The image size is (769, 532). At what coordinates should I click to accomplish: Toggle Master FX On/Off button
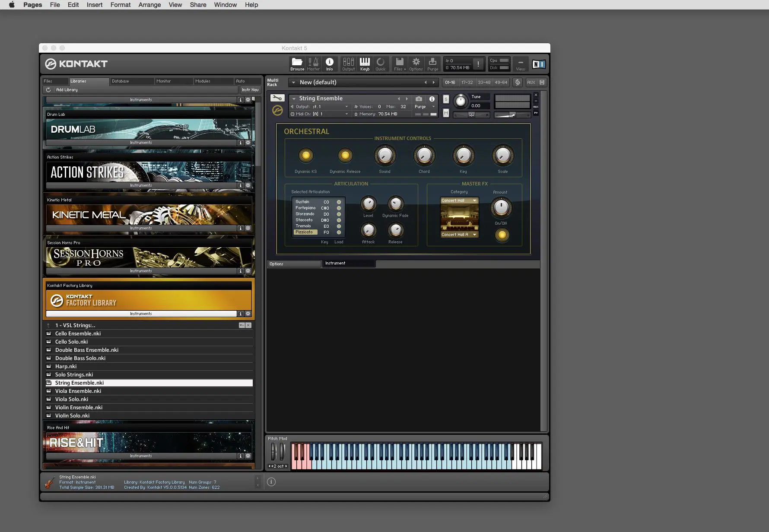coord(502,235)
